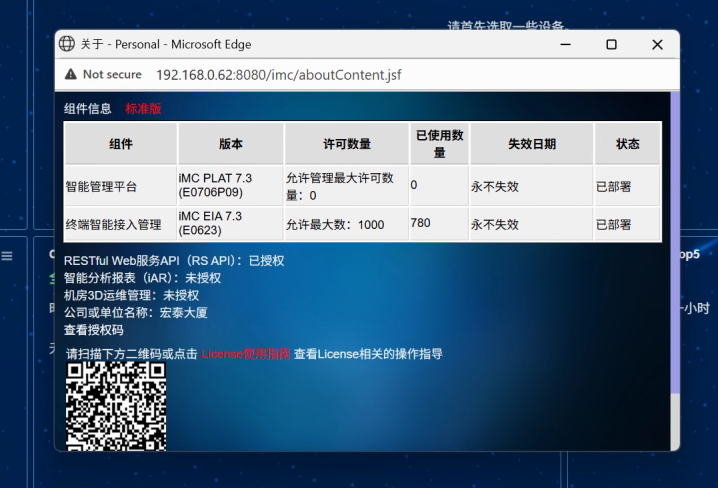Maximize the Edge popup window
This screenshot has height=488, width=718.
(x=611, y=44)
